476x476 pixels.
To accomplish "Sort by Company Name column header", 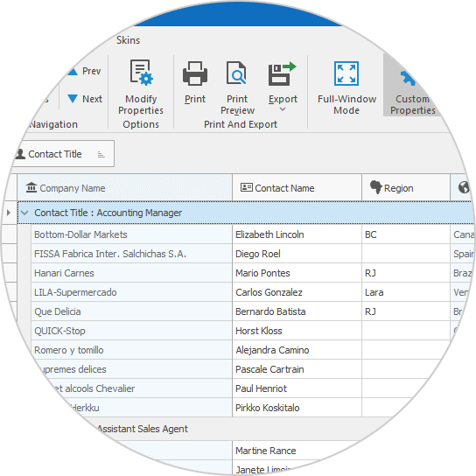I will (x=125, y=188).
